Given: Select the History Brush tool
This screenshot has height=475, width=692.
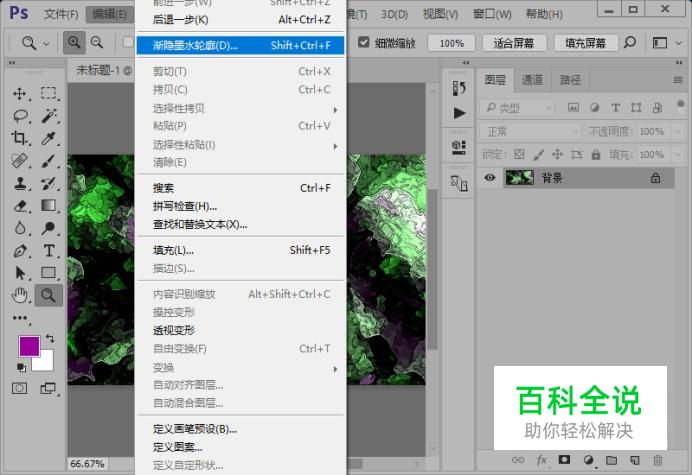Looking at the screenshot, I should click(49, 183).
